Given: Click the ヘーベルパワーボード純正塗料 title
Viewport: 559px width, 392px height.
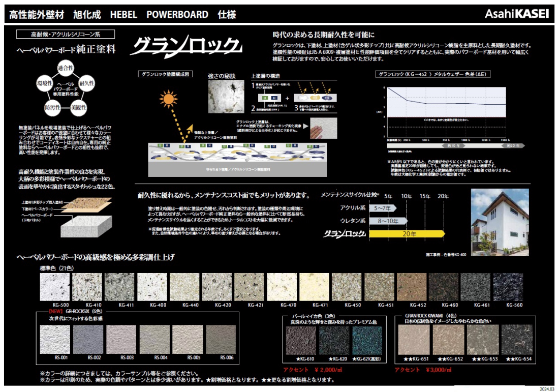Looking at the screenshot, I should (66, 49).
